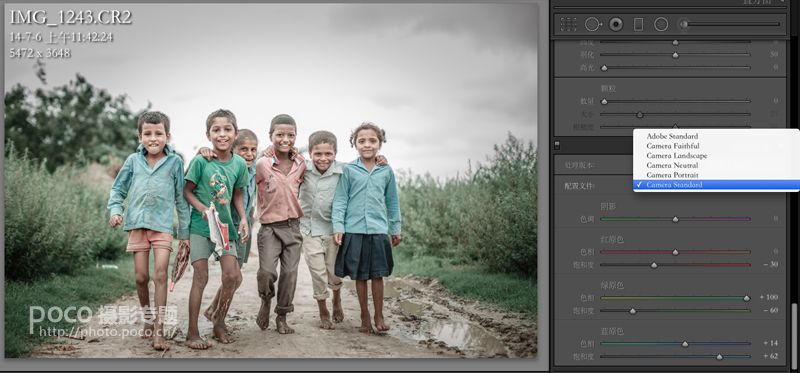The height and width of the screenshot is (373, 800).
Task: Select the Spot Removal tool
Action: (x=593, y=24)
